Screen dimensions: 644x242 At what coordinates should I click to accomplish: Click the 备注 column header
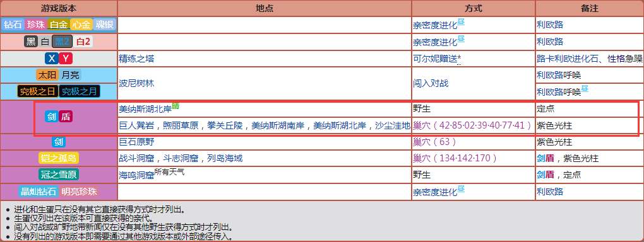[589, 8]
